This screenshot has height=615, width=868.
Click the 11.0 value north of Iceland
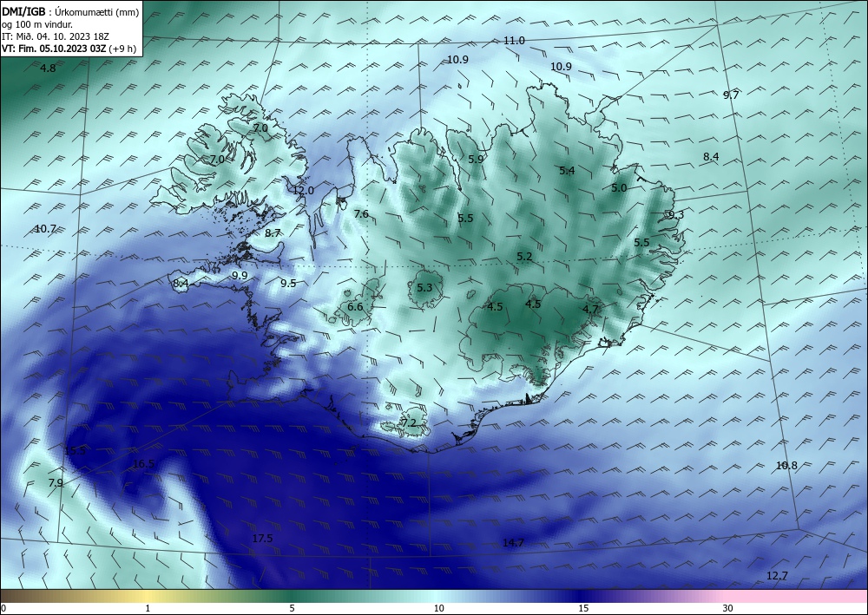point(514,41)
